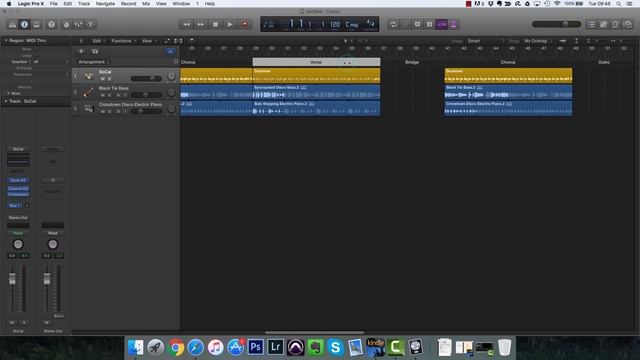
Task: Open Smart Controls icon
Action: coord(66,24)
